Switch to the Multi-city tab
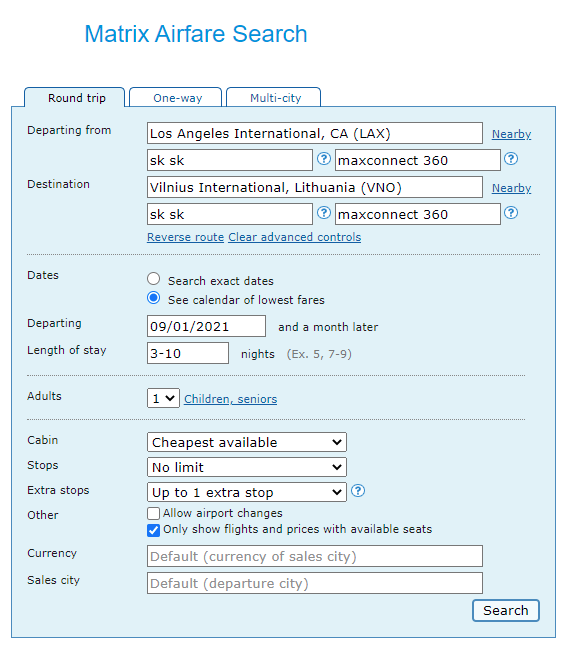The height and width of the screenshot is (649, 578). coord(274,98)
